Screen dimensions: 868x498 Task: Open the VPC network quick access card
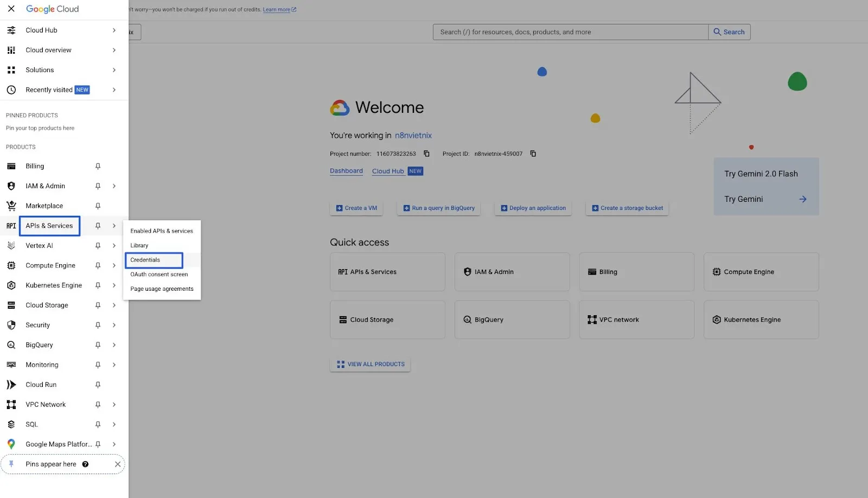tap(636, 320)
